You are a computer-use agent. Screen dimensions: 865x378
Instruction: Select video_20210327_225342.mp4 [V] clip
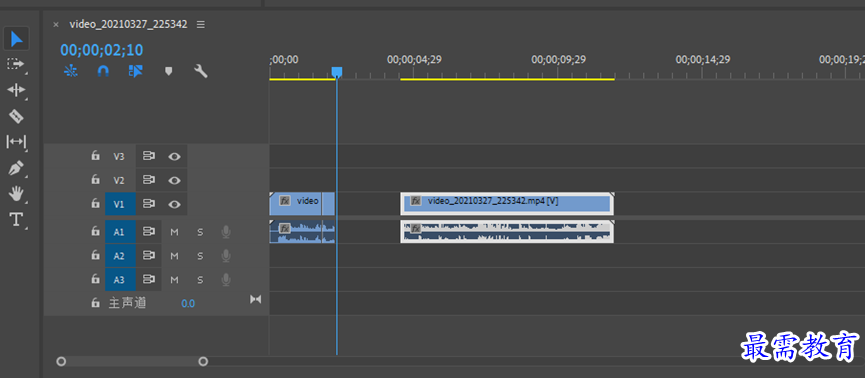click(507, 204)
